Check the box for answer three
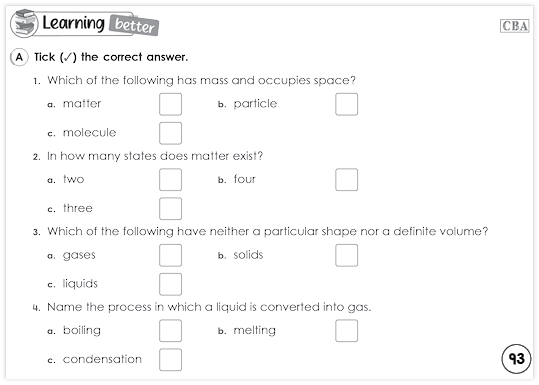 [170, 208]
